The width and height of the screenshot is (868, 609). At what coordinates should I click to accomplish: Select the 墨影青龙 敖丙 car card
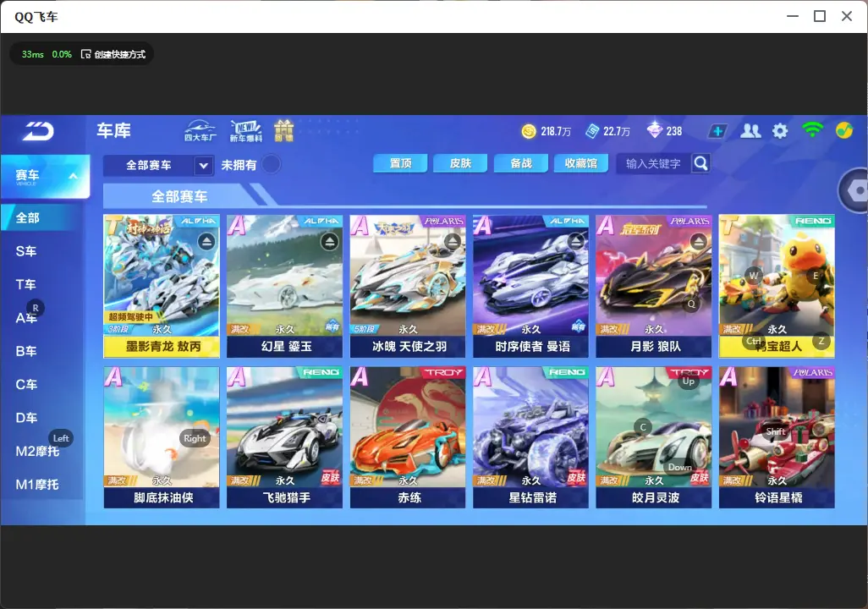[x=162, y=286]
